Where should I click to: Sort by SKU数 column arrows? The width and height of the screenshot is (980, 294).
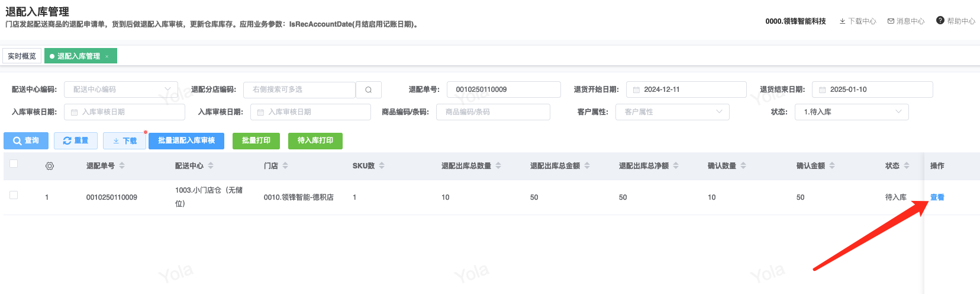382,166
